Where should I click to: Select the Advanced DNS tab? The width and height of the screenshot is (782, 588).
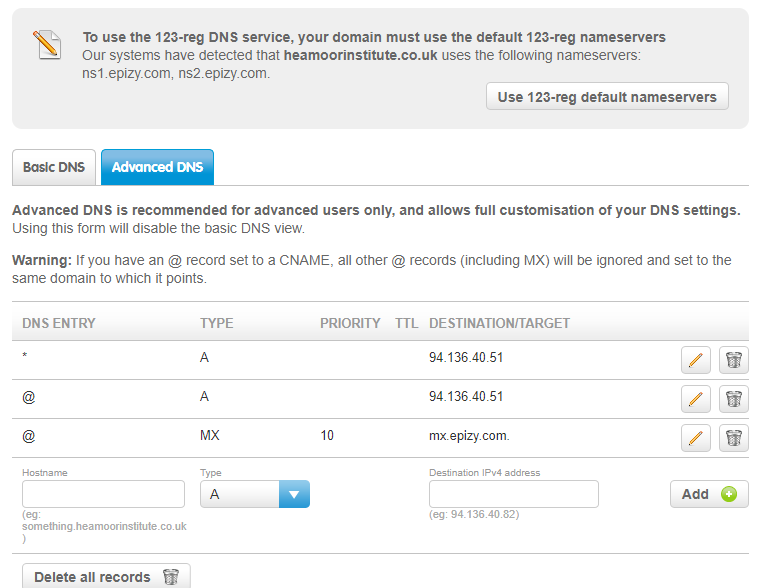(157, 167)
